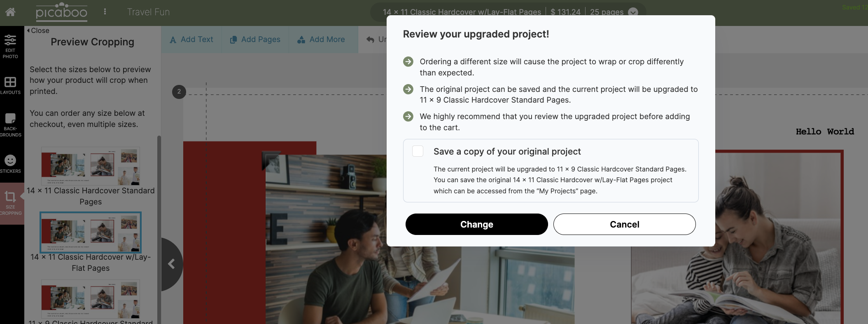Cancel the upgrade dialog
This screenshot has height=324, width=868.
point(624,224)
